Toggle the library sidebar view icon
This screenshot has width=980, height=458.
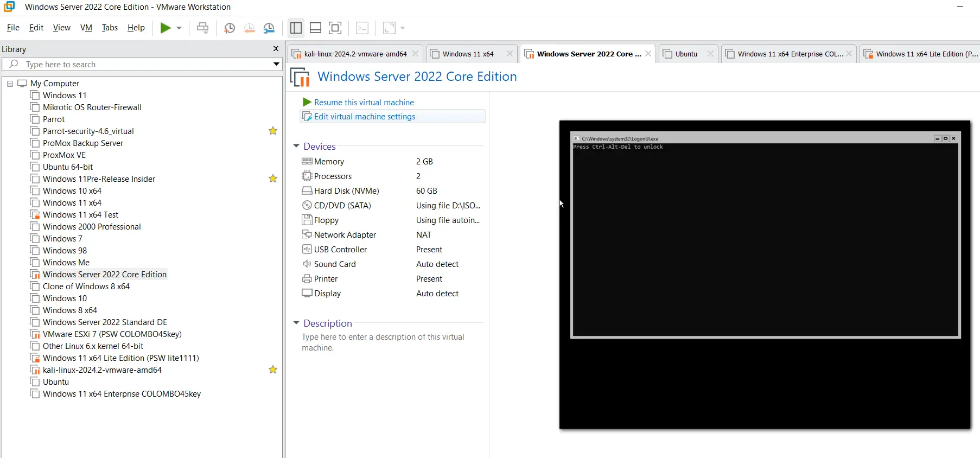(296, 28)
